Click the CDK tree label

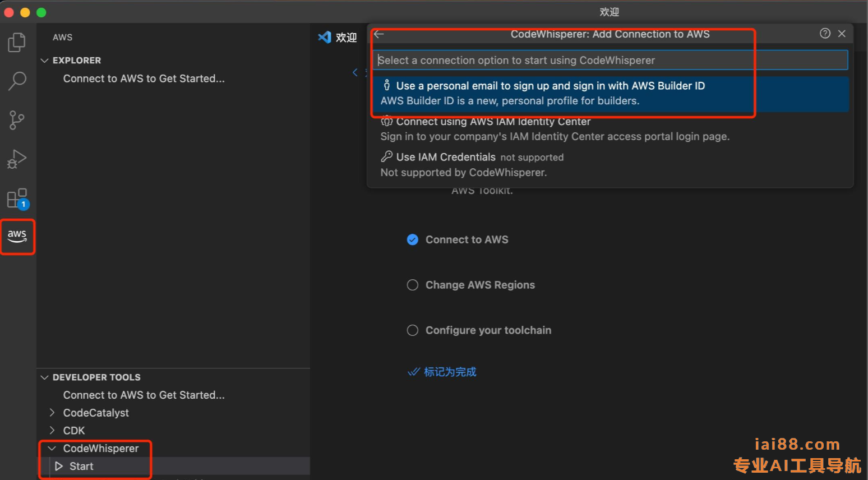click(x=74, y=431)
